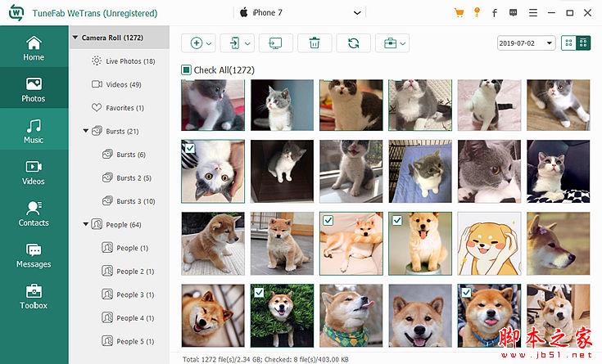Open the Toolbox section in sidebar
Viewport: 602px width, 364px height.
pos(34,297)
